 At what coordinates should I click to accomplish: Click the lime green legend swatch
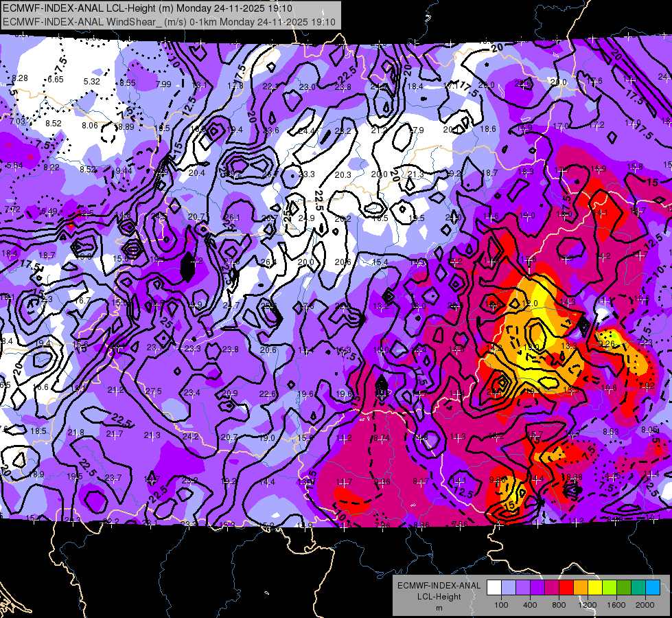[610, 588]
